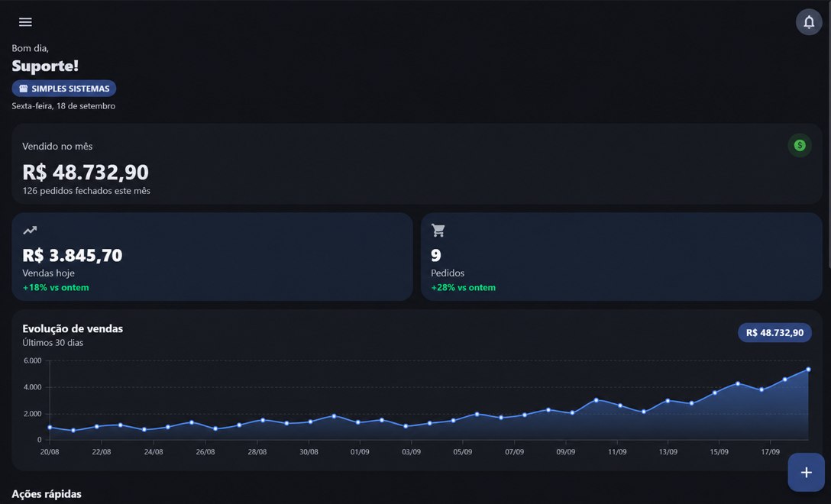Click the Últimos 30 dias subtitle
The height and width of the screenshot is (504, 831).
point(53,343)
